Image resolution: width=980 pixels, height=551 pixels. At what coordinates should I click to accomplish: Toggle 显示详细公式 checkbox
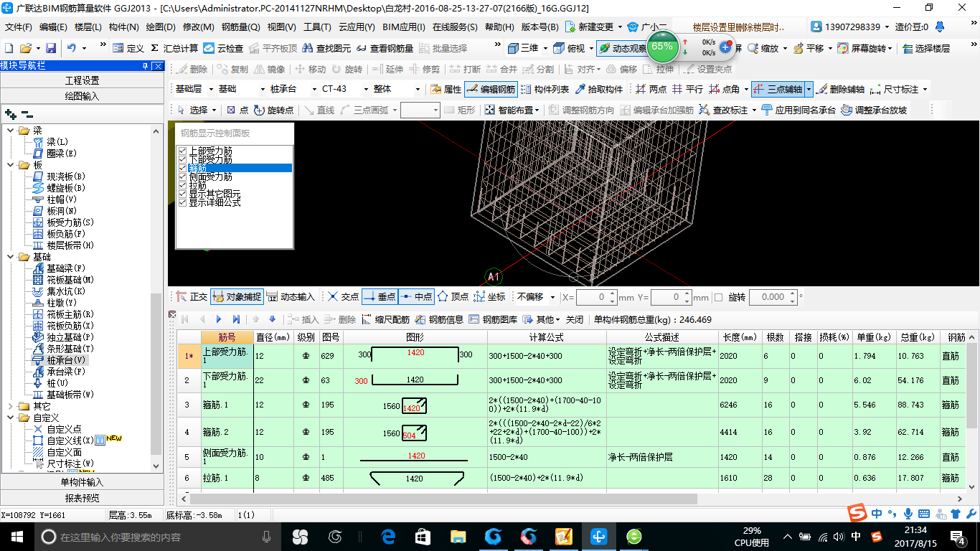(182, 202)
